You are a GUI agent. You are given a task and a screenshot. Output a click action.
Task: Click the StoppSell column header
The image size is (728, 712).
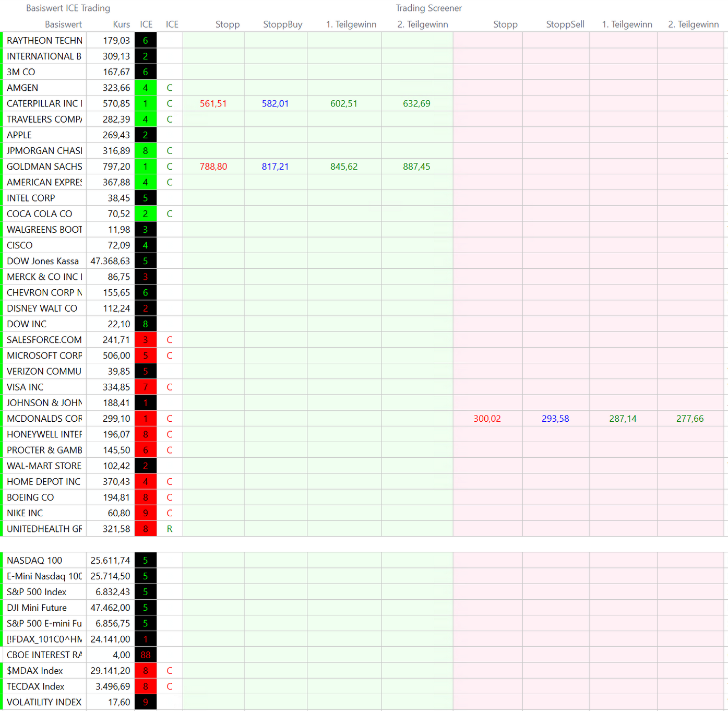click(565, 25)
